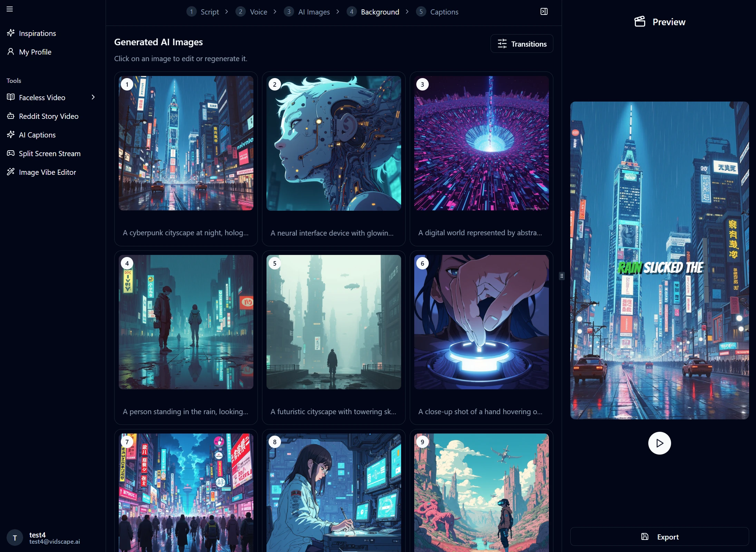Screen dimensions: 756x552
Task: Open image 6 hand hovering thumbnail
Action: click(481, 322)
